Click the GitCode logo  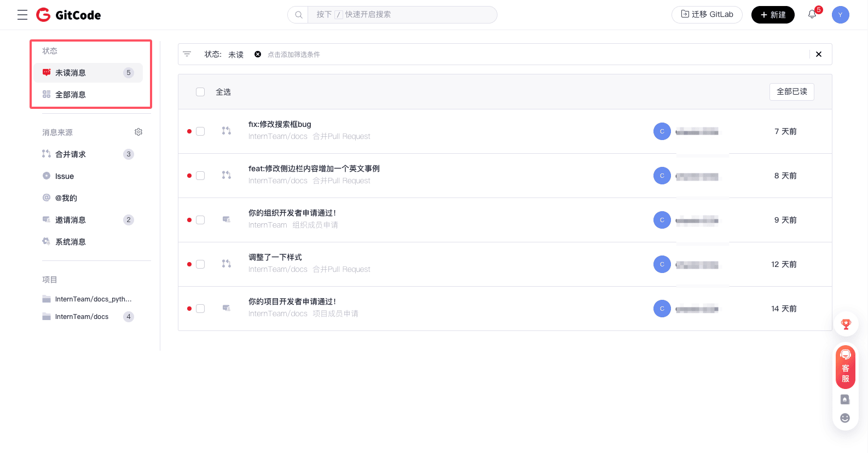click(68, 15)
